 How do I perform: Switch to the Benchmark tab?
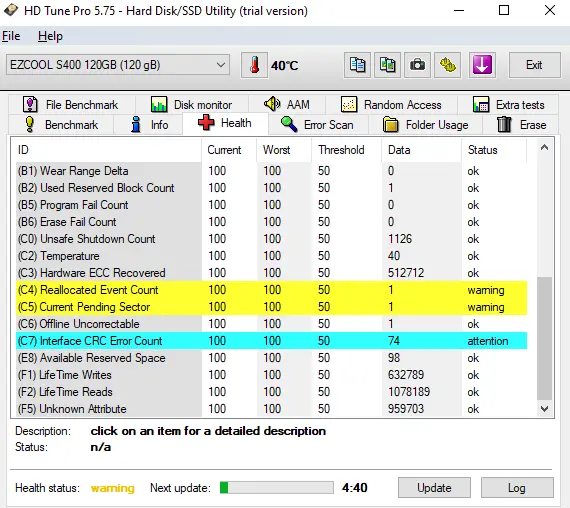click(x=61, y=125)
